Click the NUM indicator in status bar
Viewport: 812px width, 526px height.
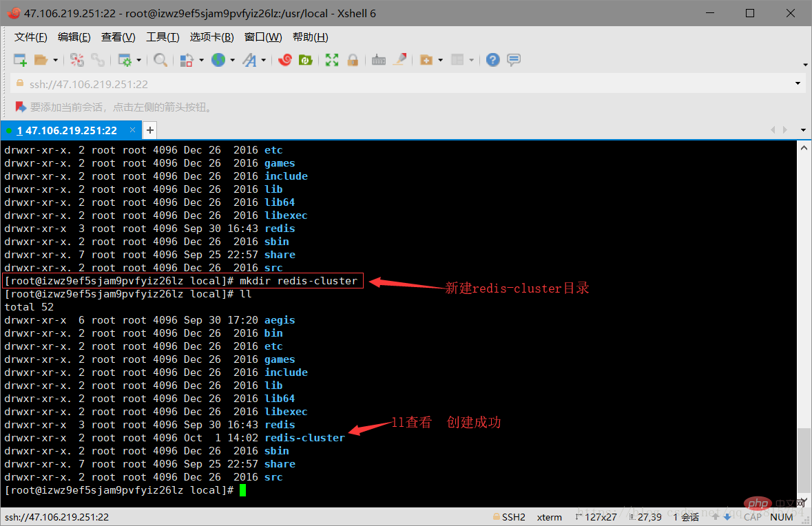tap(782, 517)
